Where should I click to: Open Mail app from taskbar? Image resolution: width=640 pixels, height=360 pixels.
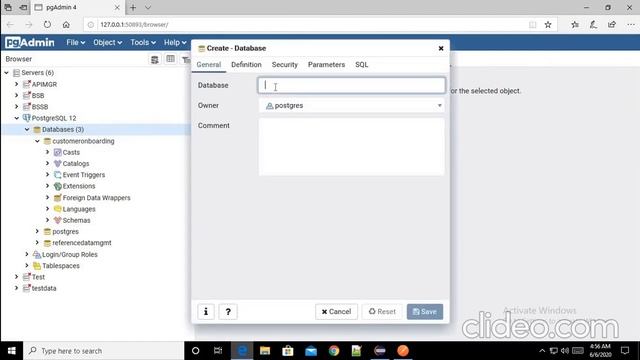311,351
